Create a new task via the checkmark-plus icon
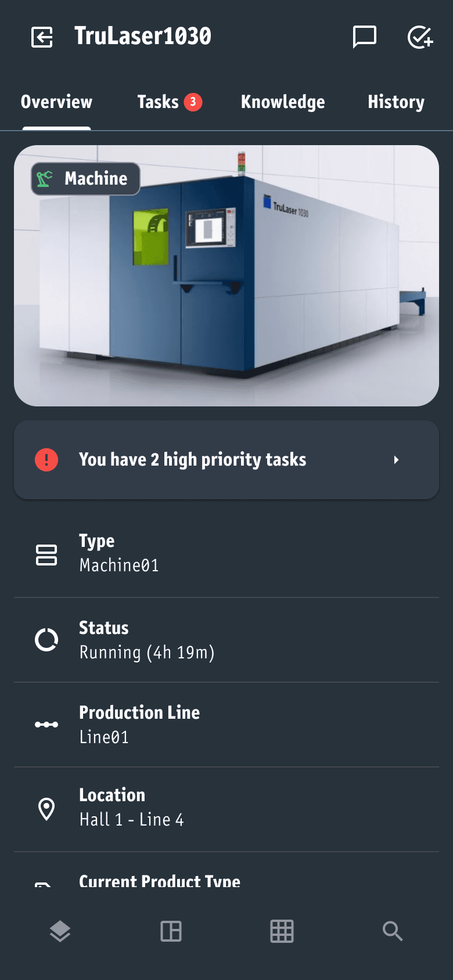453x980 pixels. 419,37
